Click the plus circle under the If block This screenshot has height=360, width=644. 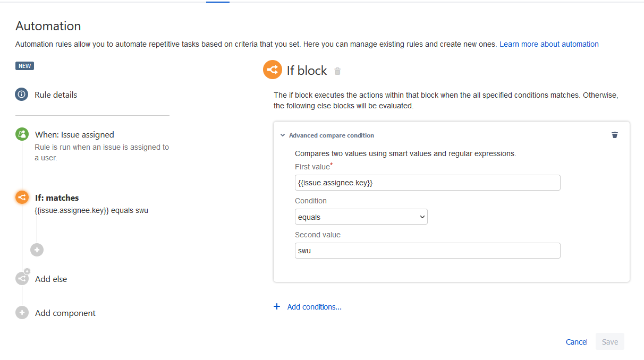pos(37,250)
